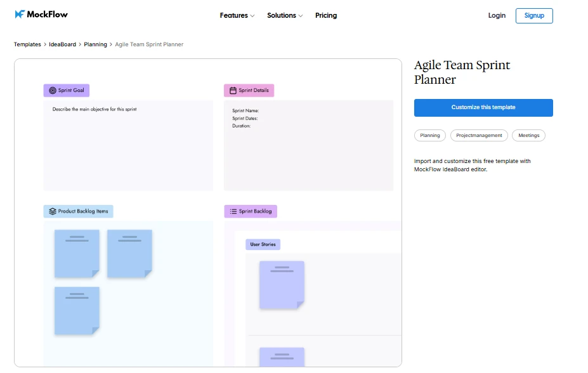The height and width of the screenshot is (373, 588).
Task: Click the Sprint Goal target icon
Action: tap(53, 90)
